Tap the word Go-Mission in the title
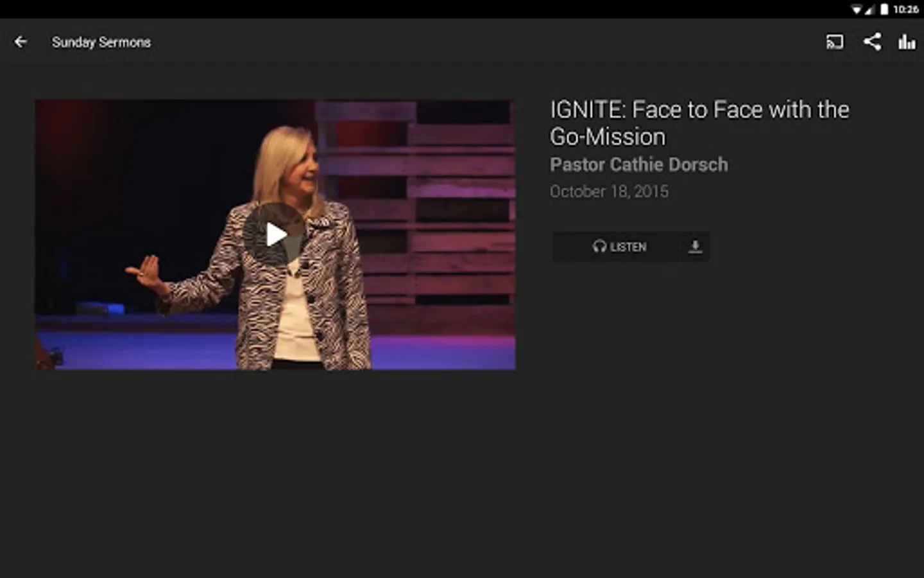This screenshot has height=578, width=924. pos(608,137)
